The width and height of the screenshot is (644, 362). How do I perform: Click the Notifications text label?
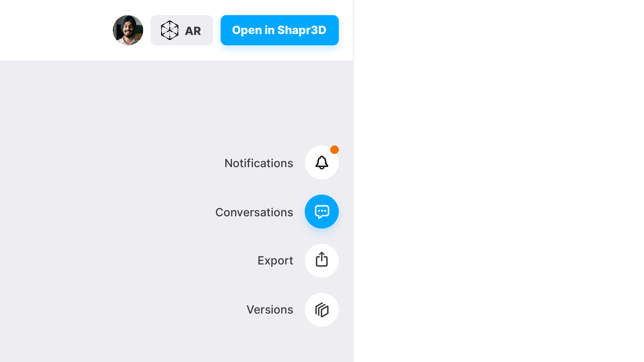(x=259, y=163)
